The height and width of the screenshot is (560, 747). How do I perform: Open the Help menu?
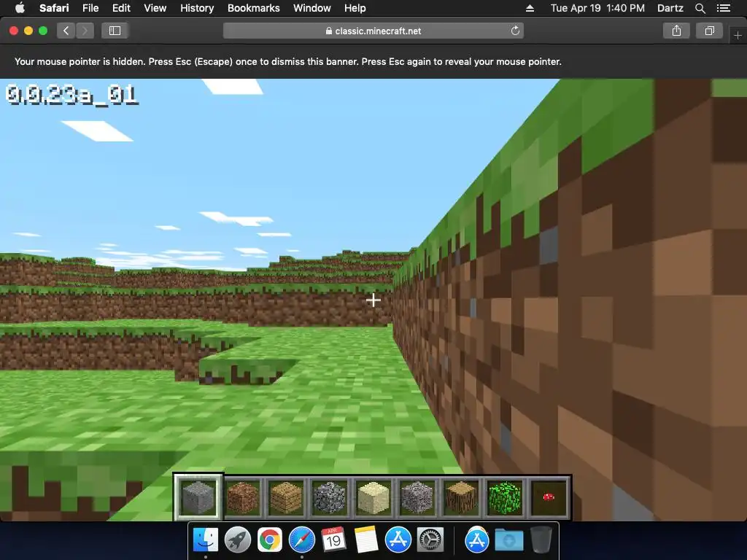coord(355,8)
